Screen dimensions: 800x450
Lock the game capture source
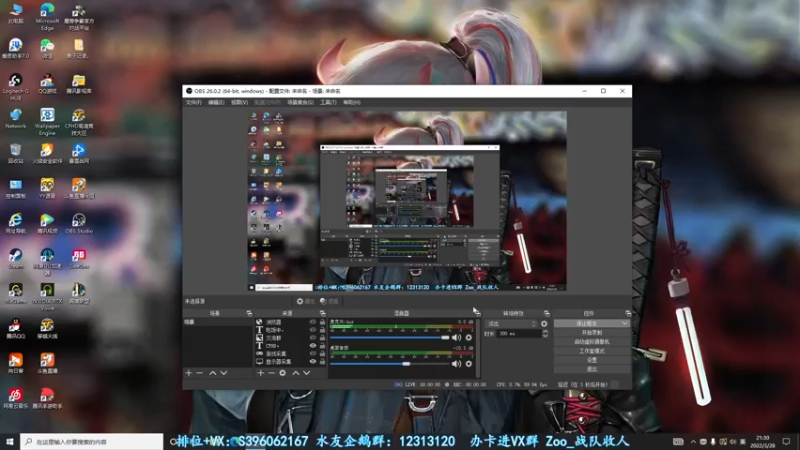click(322, 354)
